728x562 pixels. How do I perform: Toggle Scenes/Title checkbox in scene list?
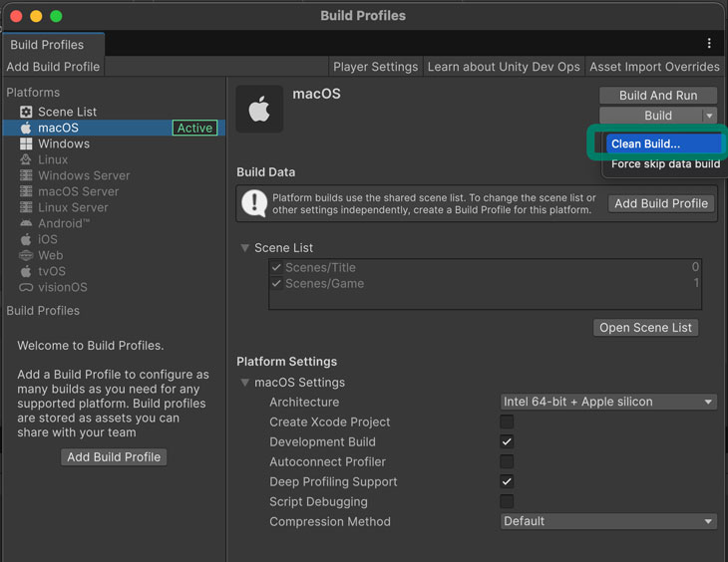(276, 267)
